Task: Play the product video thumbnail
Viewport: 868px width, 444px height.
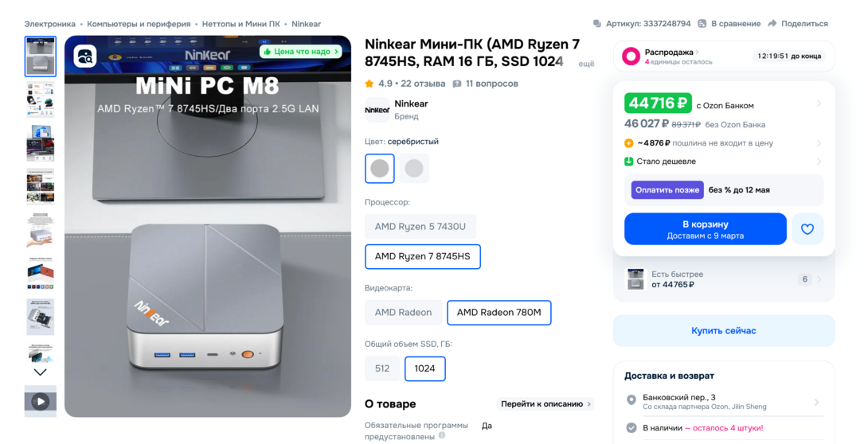Action: tap(40, 402)
